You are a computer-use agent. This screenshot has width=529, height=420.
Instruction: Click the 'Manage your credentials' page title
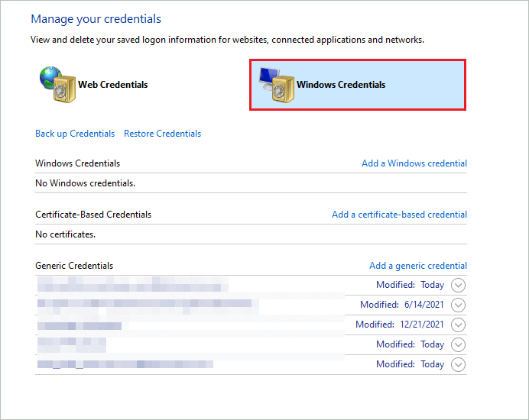point(96,19)
